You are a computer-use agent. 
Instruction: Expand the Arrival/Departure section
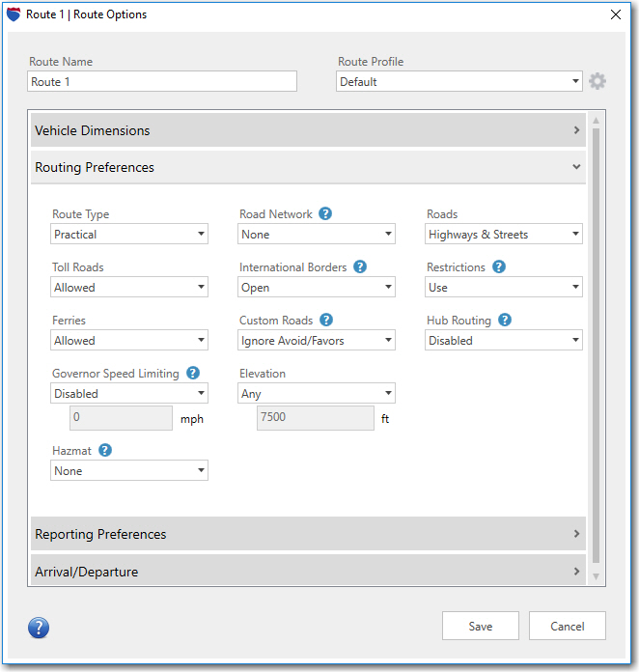[307, 572]
